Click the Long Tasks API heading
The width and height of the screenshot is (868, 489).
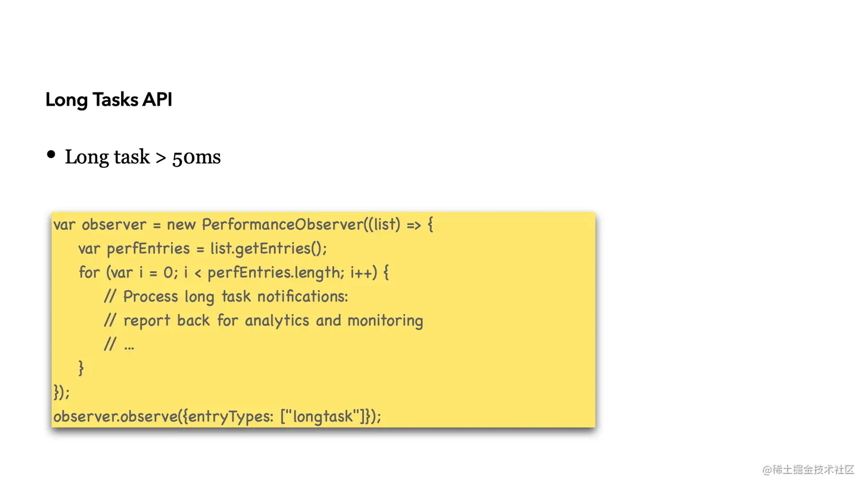coord(108,100)
